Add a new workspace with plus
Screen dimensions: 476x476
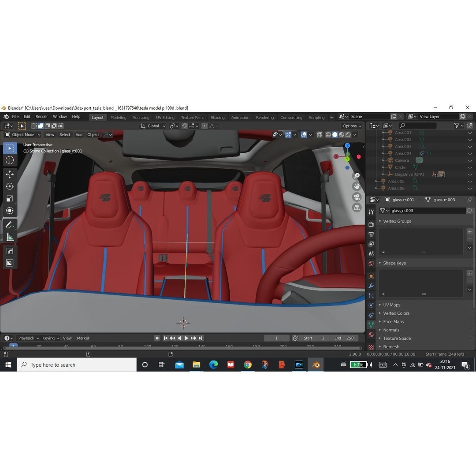coord(331,118)
